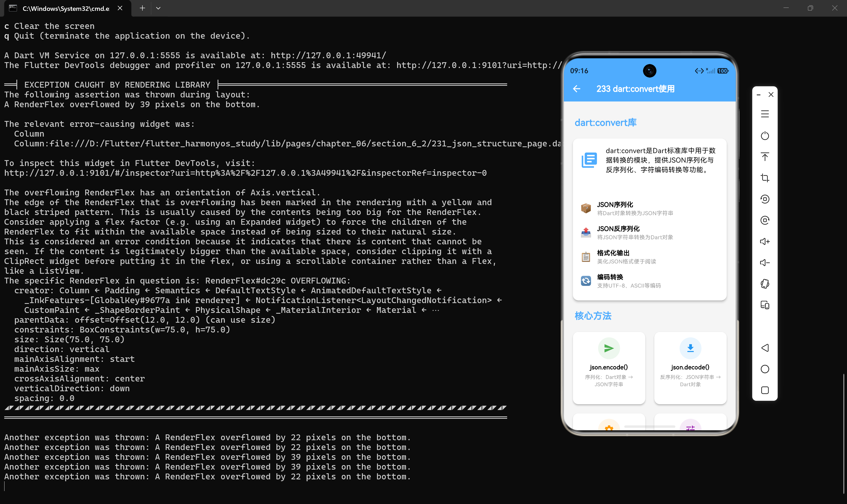This screenshot has width=847, height=504.
Task: Click the multi-device screen icon
Action: coord(765,305)
